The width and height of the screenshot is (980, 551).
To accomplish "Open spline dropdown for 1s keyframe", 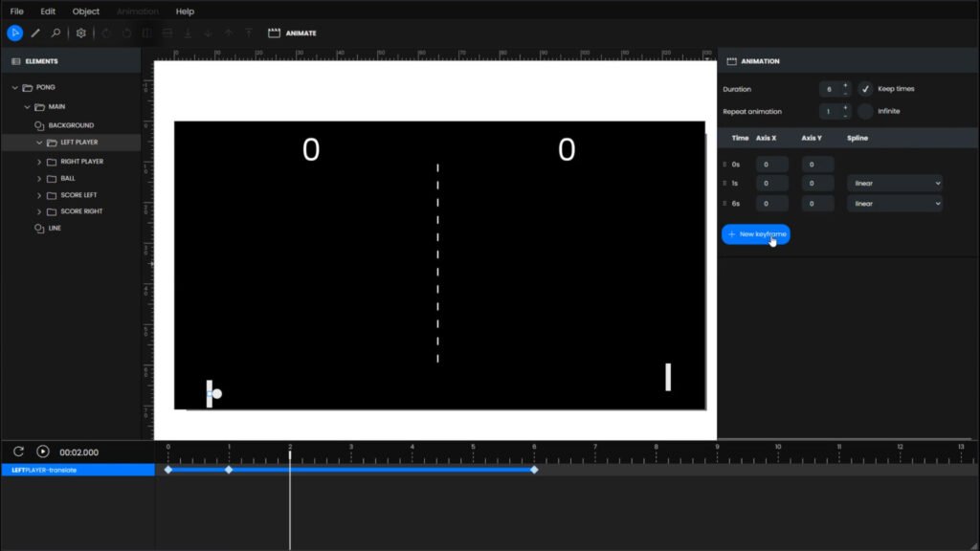I will tap(894, 183).
